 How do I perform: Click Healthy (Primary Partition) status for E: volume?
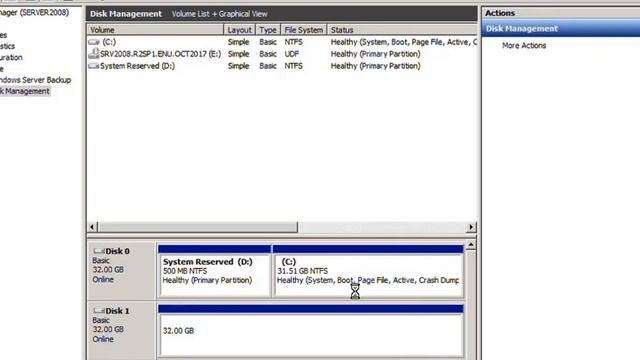tap(376, 54)
